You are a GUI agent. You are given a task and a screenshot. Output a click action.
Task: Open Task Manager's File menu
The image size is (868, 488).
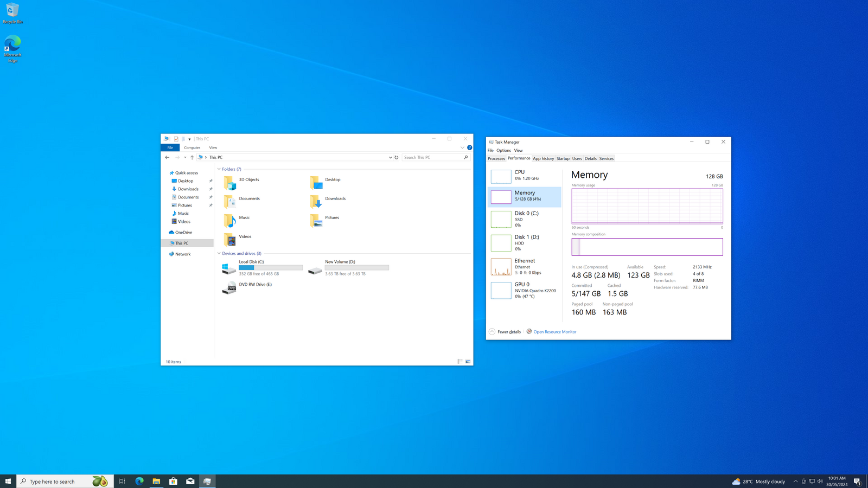tap(490, 151)
